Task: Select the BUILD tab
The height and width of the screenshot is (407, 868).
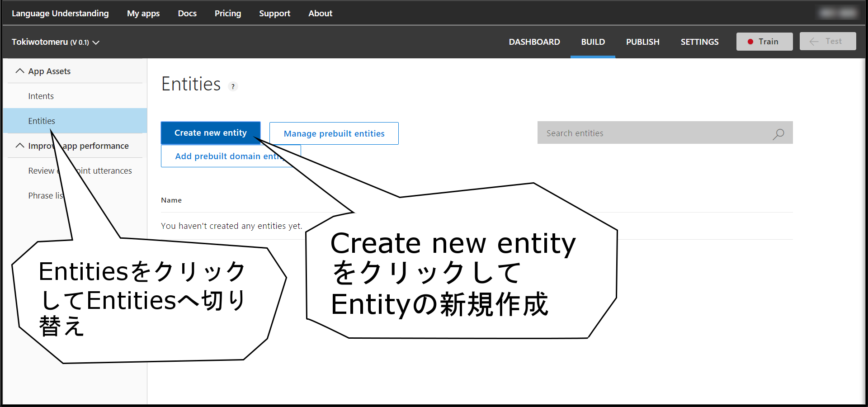Action: [x=593, y=42]
